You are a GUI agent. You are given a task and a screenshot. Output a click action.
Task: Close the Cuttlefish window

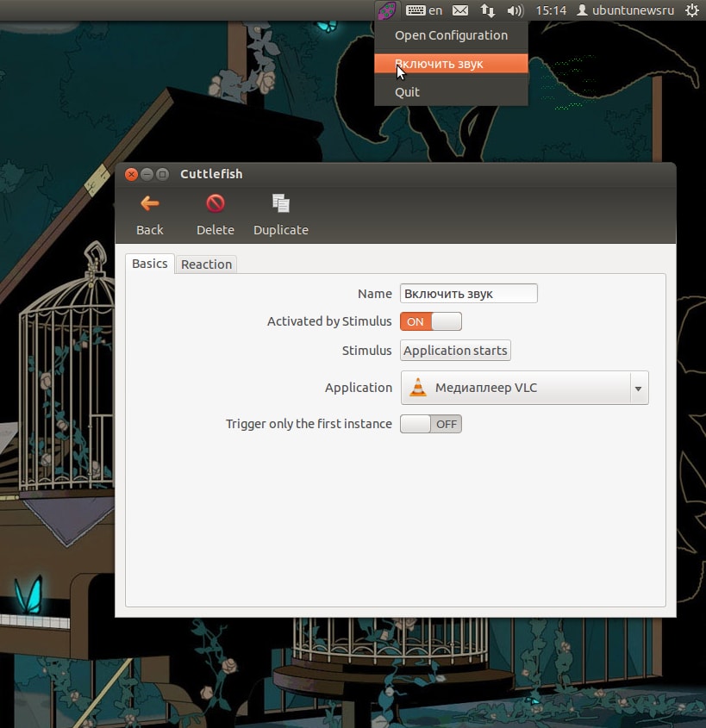[x=131, y=174]
